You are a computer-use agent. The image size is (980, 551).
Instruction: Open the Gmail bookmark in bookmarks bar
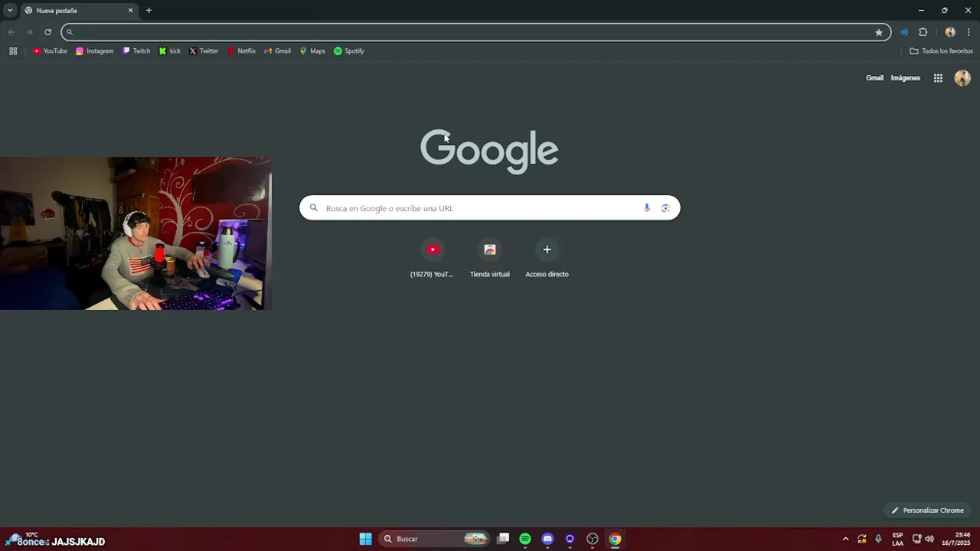pyautogui.click(x=277, y=51)
